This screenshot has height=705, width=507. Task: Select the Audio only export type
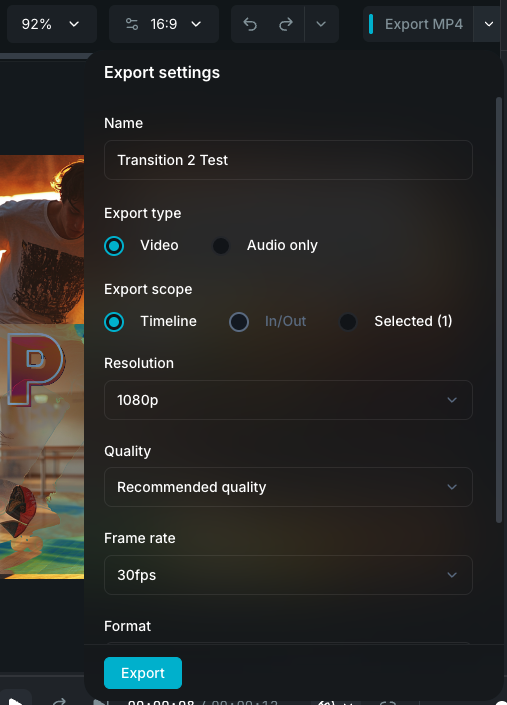pos(221,246)
